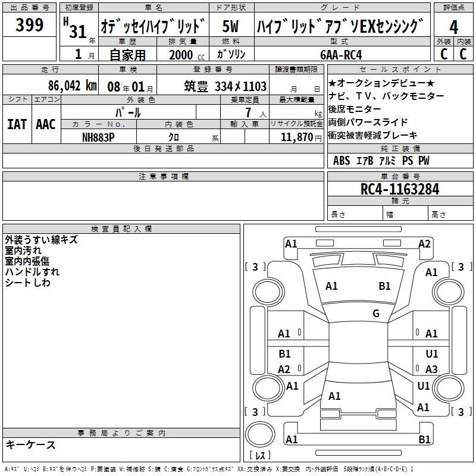
Task: Click lot number 399
Action: (x=29, y=25)
